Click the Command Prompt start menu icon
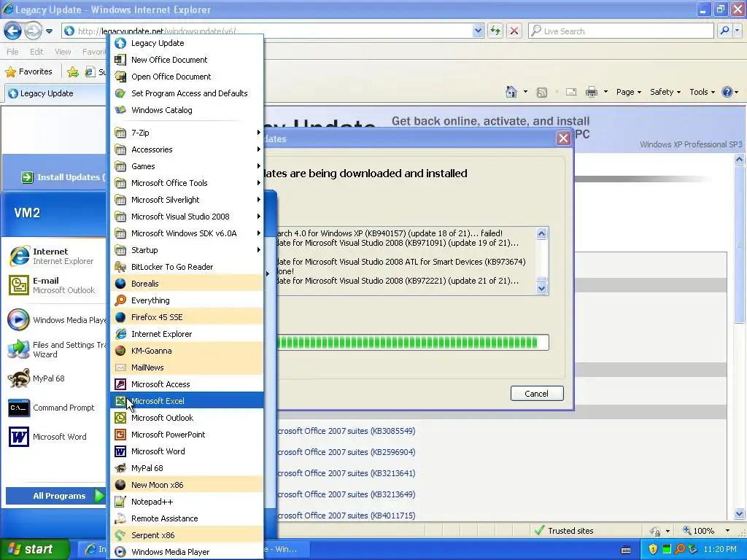 pyautogui.click(x=19, y=408)
